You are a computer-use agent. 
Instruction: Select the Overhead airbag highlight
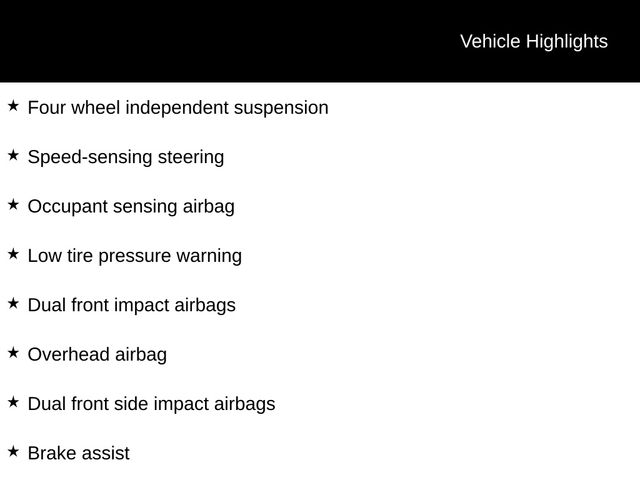coord(97,355)
